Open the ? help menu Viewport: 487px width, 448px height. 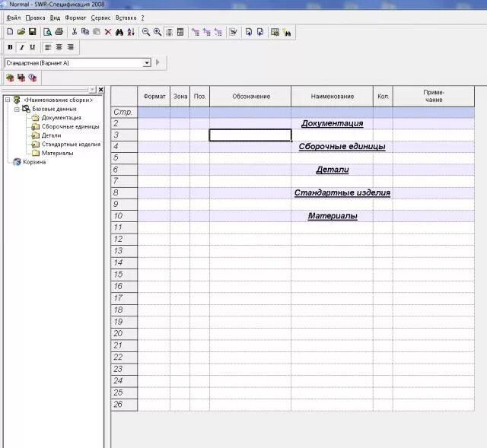142,18
